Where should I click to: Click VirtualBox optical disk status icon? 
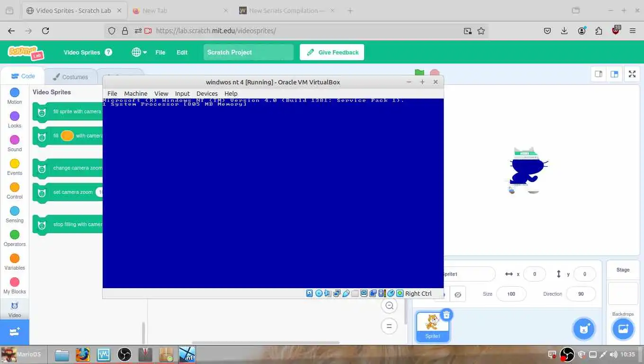(x=319, y=293)
